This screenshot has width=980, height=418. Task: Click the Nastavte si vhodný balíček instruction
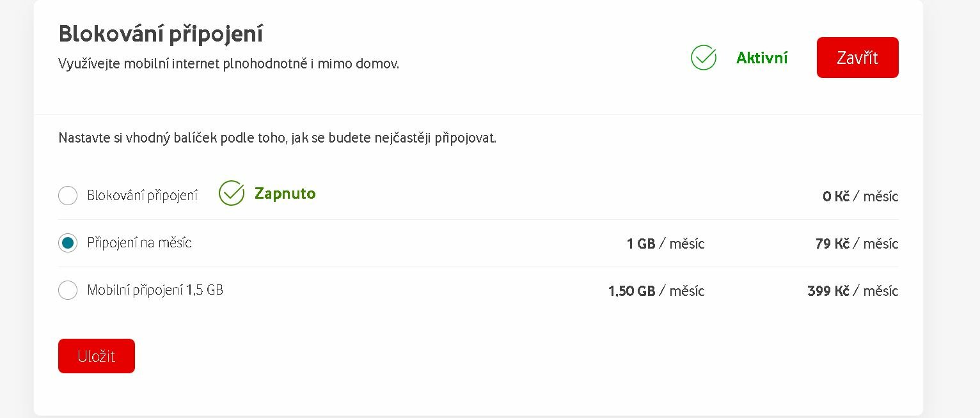click(x=277, y=138)
